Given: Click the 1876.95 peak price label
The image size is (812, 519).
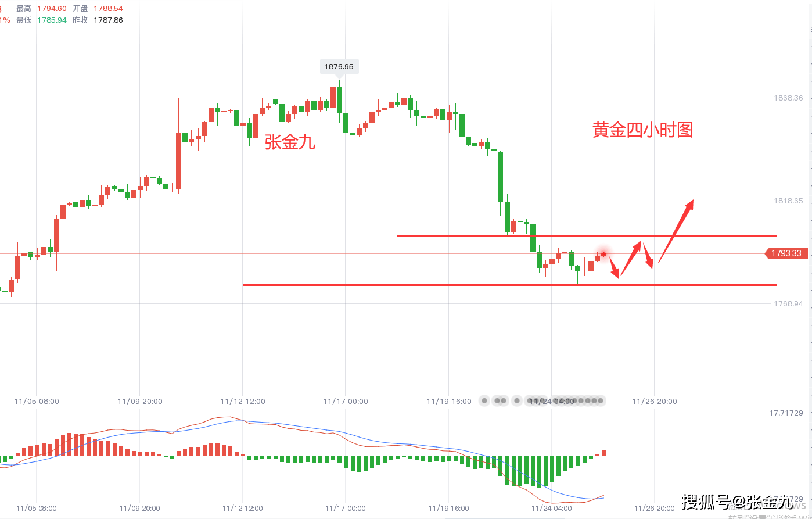Looking at the screenshot, I should pyautogui.click(x=339, y=66).
